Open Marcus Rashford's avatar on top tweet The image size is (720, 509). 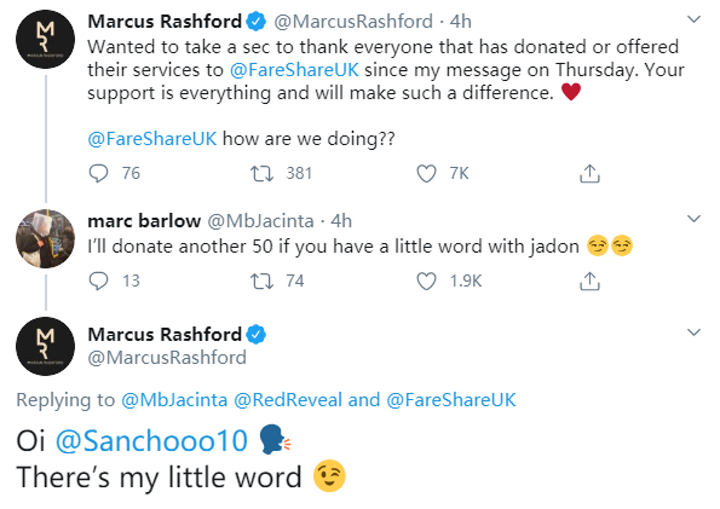[x=45, y=40]
